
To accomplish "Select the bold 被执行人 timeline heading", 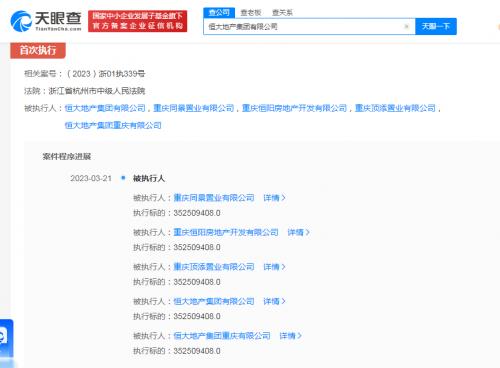I will click(149, 178).
